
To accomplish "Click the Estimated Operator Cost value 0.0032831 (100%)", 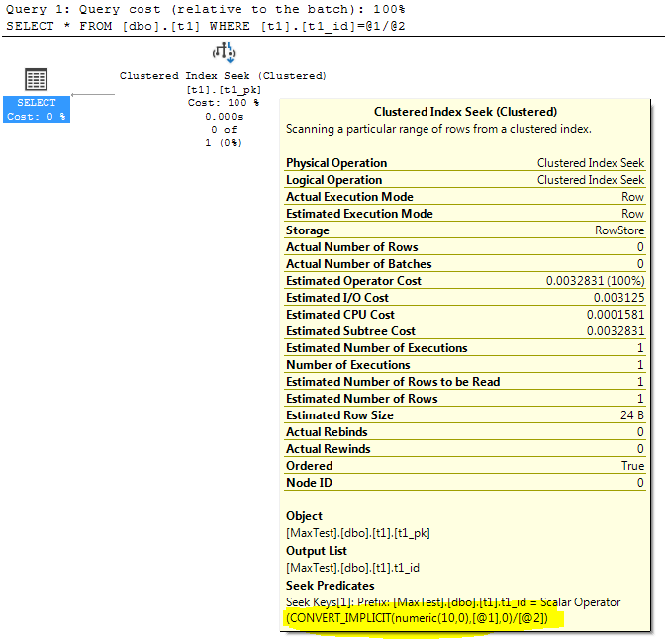I will [595, 281].
